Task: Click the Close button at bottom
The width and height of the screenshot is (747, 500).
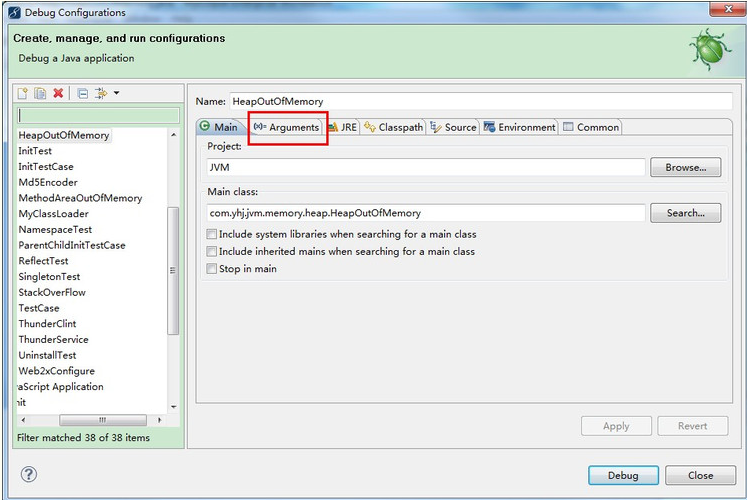Action: [700, 475]
